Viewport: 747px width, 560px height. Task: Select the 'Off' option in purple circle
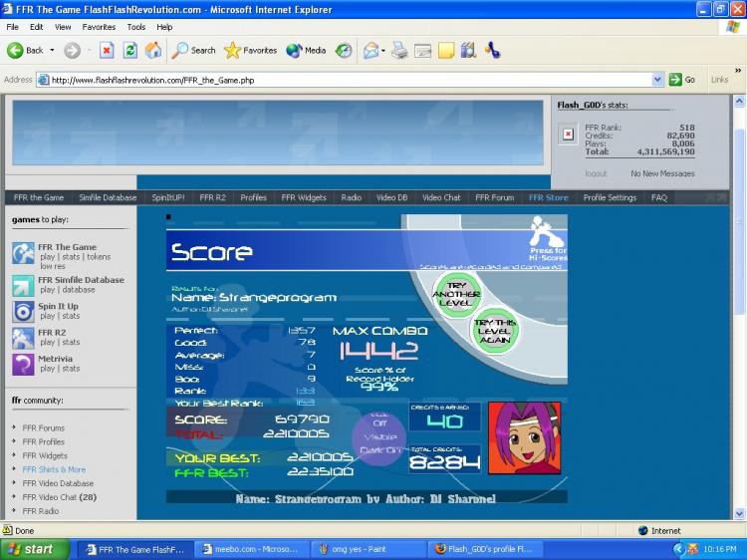pos(379,421)
